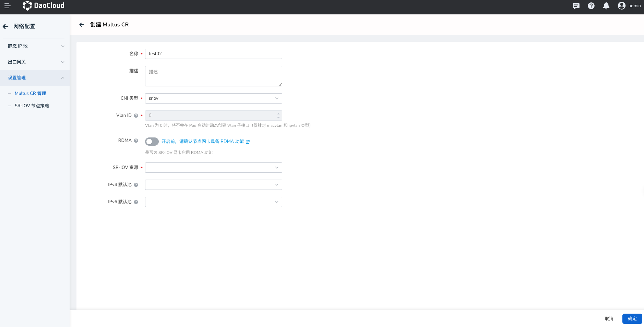This screenshot has height=327, width=644.
Task: Click into the 描述 text area
Action: [x=213, y=76]
